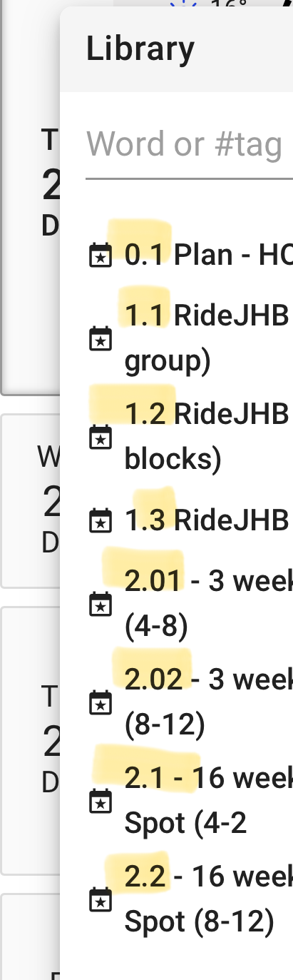Click calendar icon beside 2.01 plan

101,604
